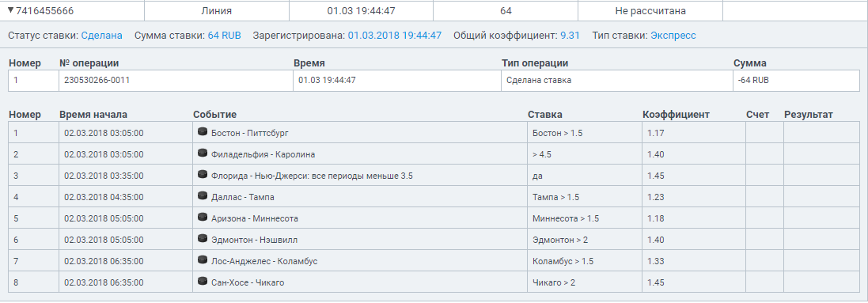Click the Результат column header
This screenshot has width=868, height=303.
pos(808,115)
